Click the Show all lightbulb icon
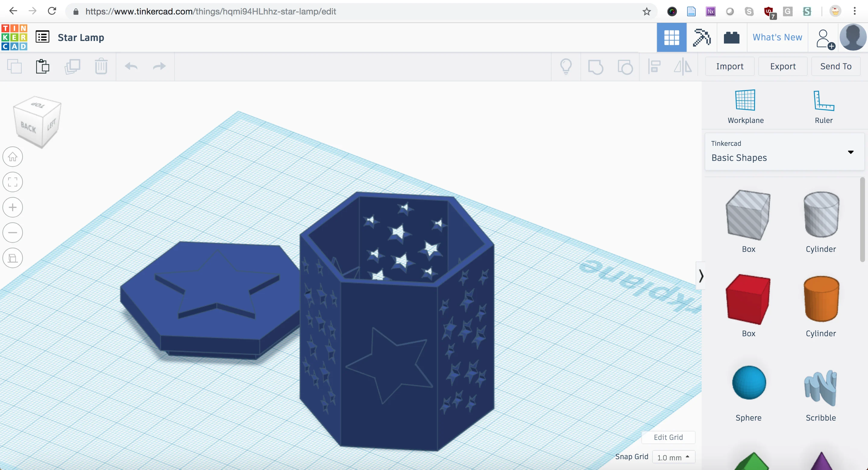868x470 pixels. coord(566,66)
